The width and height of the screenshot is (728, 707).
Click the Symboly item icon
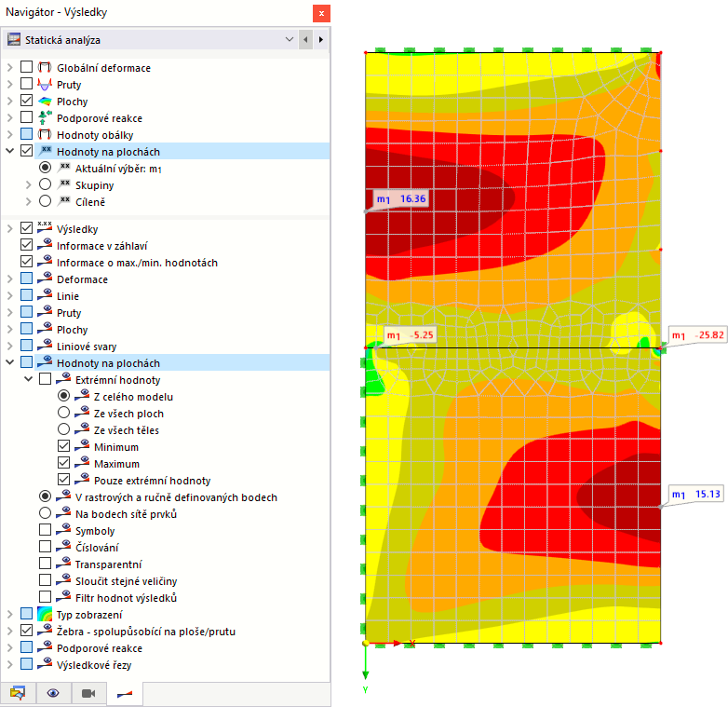pos(63,530)
